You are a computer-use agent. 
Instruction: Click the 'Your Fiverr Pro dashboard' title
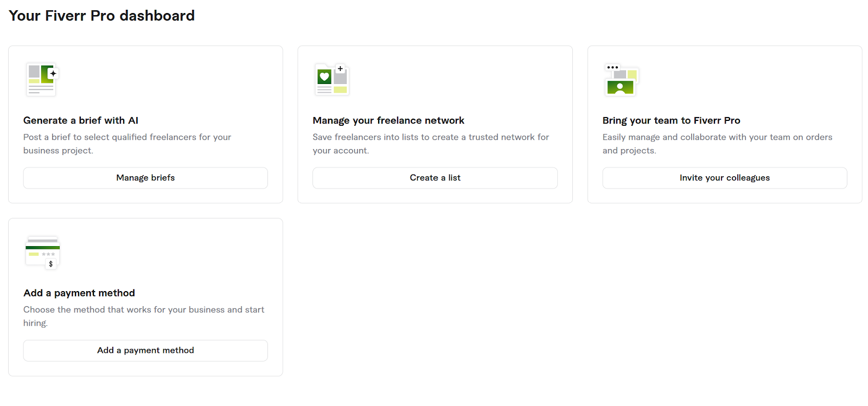(101, 16)
